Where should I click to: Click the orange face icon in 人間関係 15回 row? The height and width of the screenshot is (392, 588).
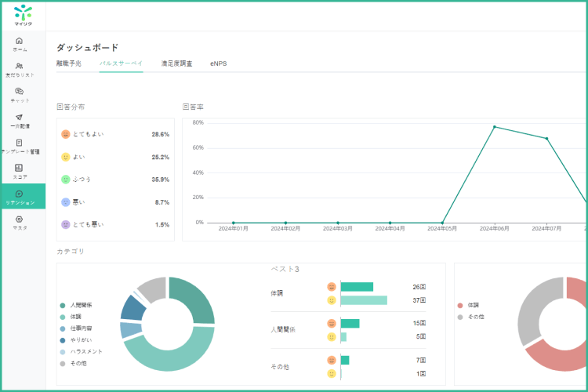(332, 323)
